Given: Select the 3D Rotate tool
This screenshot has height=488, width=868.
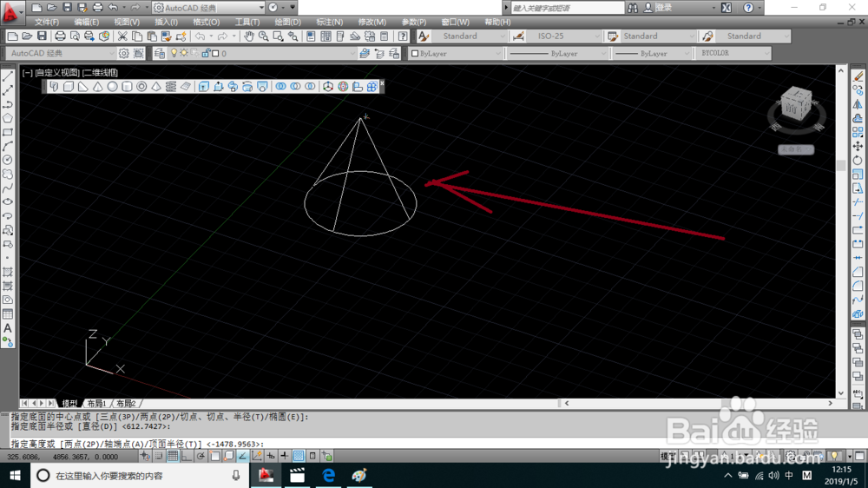Looking at the screenshot, I should [x=343, y=87].
